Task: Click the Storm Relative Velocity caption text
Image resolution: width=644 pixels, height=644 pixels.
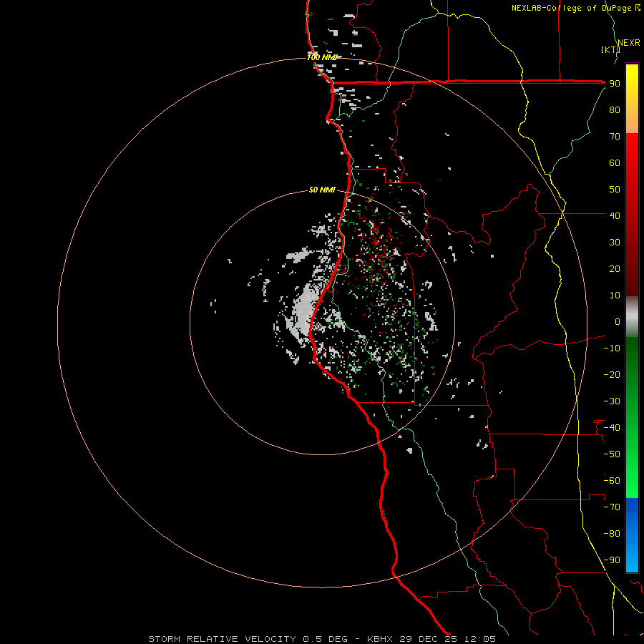Action: pos(322,639)
